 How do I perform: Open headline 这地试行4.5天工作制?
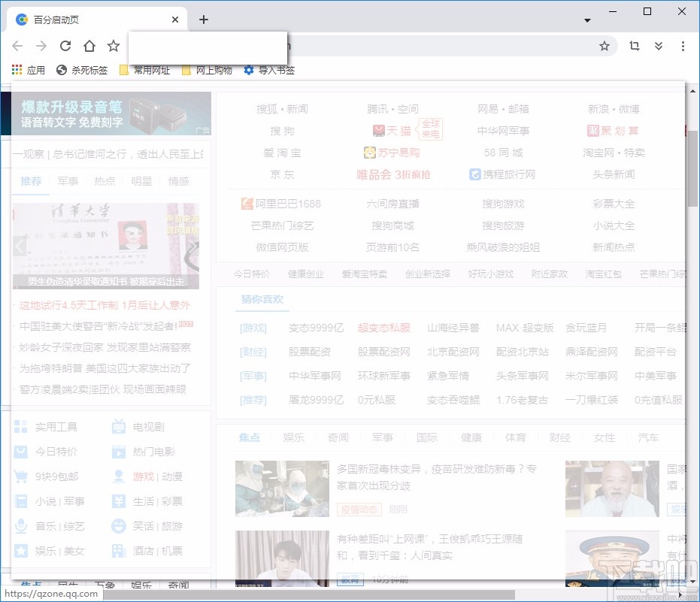point(105,305)
